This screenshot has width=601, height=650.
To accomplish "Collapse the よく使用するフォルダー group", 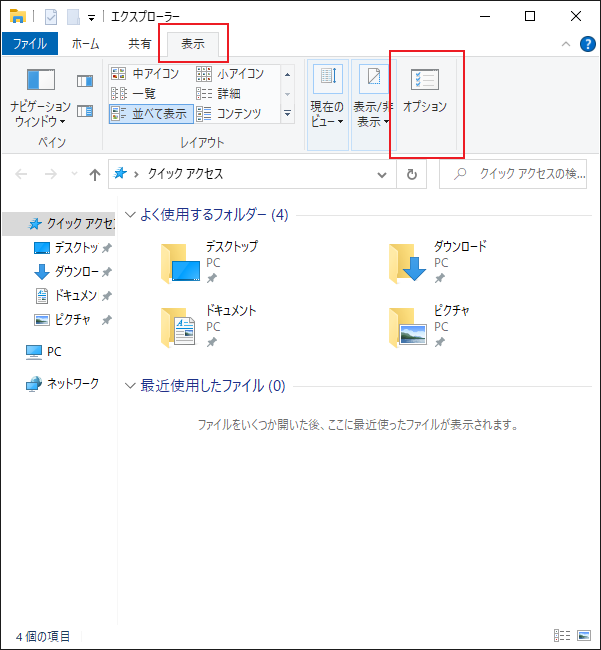I will [x=130, y=214].
